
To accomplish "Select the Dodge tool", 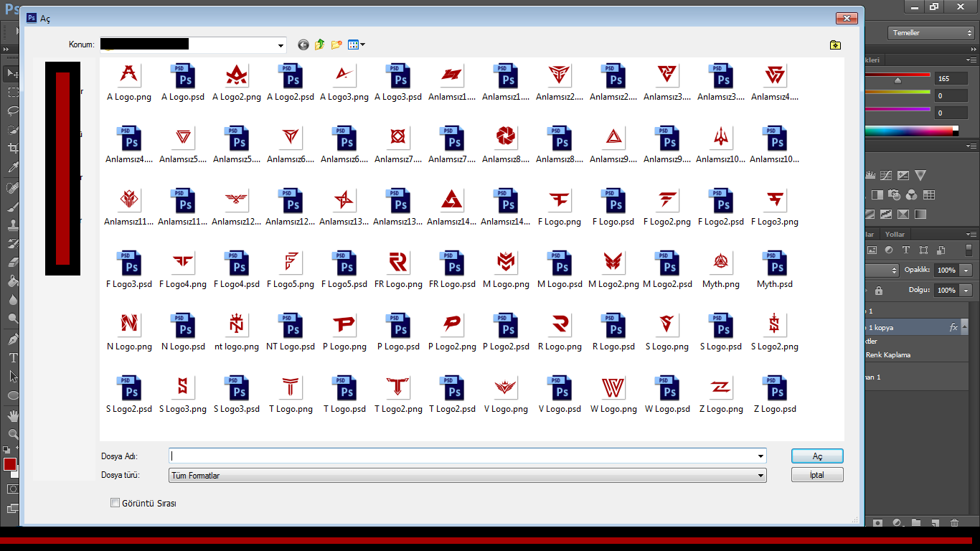I will 12,319.
